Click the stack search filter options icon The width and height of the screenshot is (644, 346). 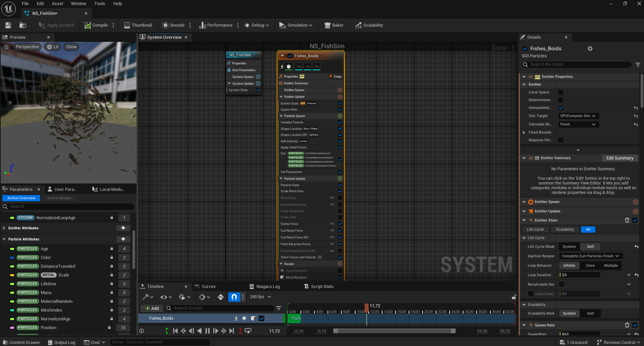[638, 64]
